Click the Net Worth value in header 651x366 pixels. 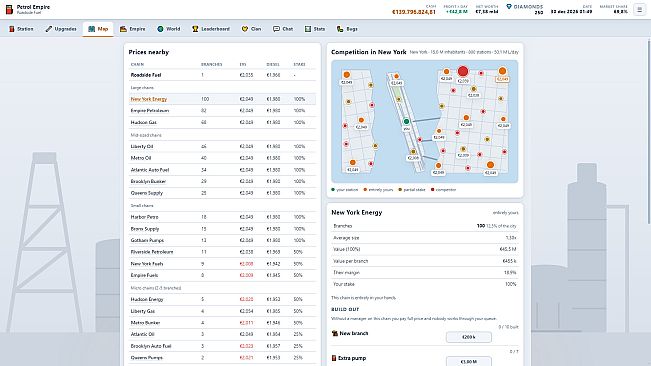487,12
